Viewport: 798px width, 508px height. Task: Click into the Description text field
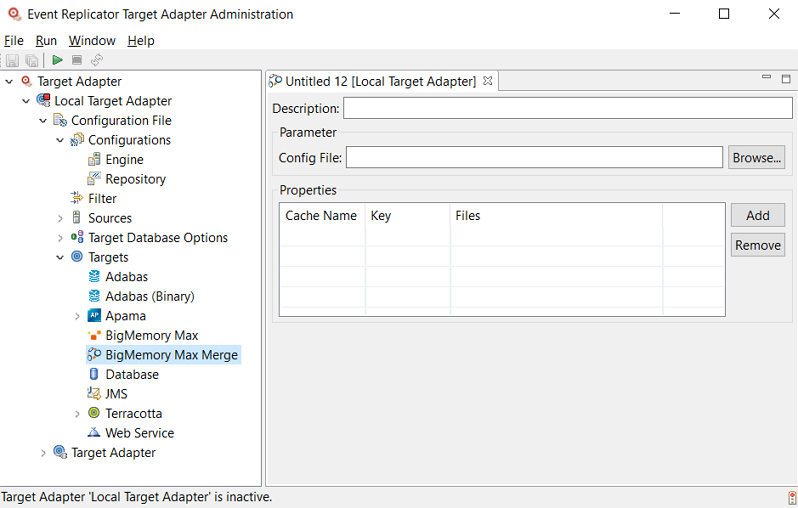(x=567, y=108)
